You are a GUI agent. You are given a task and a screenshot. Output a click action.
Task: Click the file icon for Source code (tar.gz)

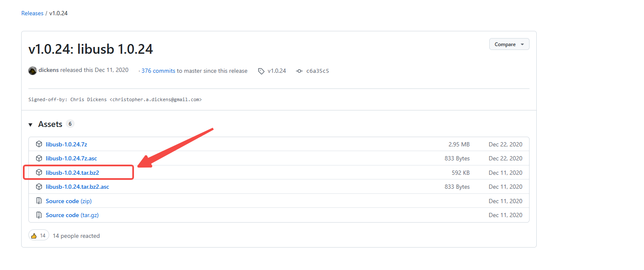point(39,215)
